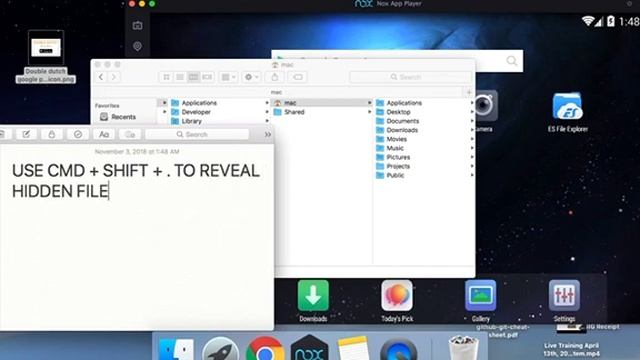
Task: Click the add media button in Notes
Action: point(130,134)
